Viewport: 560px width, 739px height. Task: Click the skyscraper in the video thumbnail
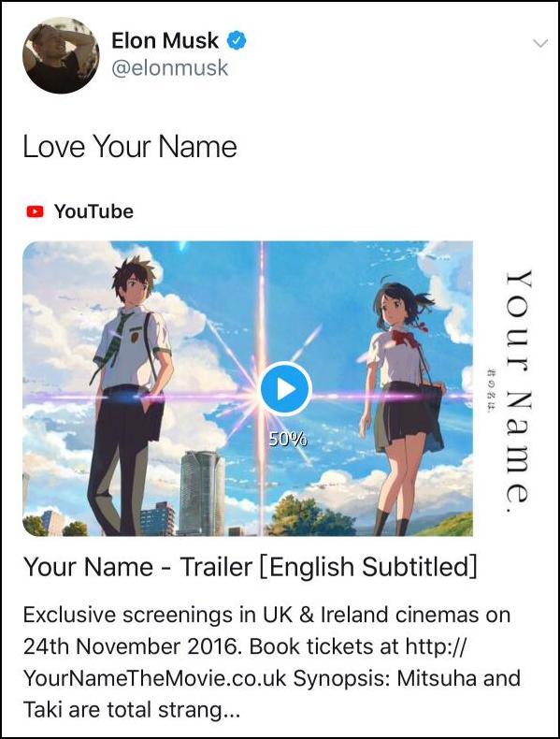203,492
